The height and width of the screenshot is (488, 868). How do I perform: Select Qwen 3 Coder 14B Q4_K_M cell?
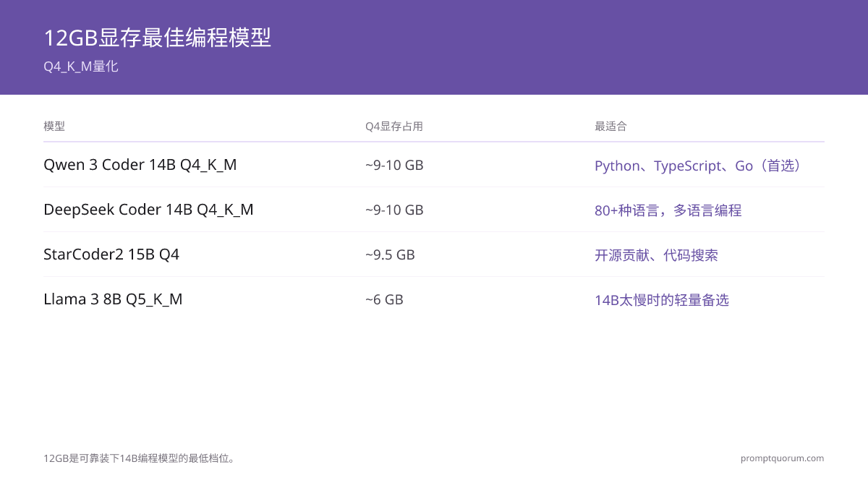pyautogui.click(x=140, y=165)
